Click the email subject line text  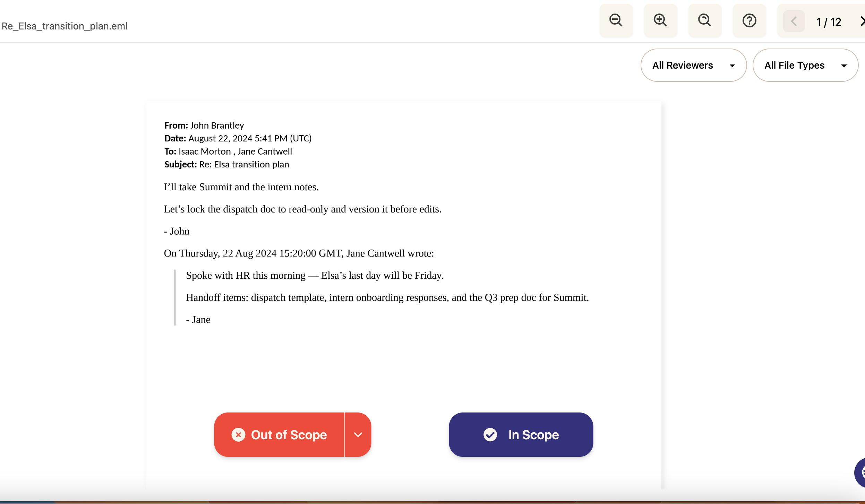coord(226,164)
